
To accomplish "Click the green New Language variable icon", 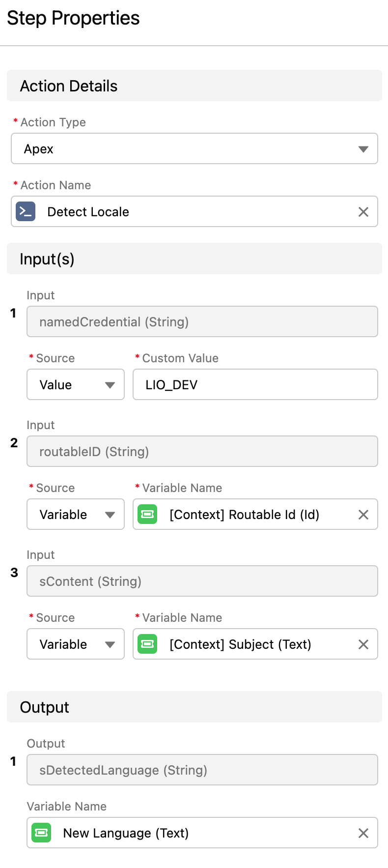I will pyautogui.click(x=41, y=833).
